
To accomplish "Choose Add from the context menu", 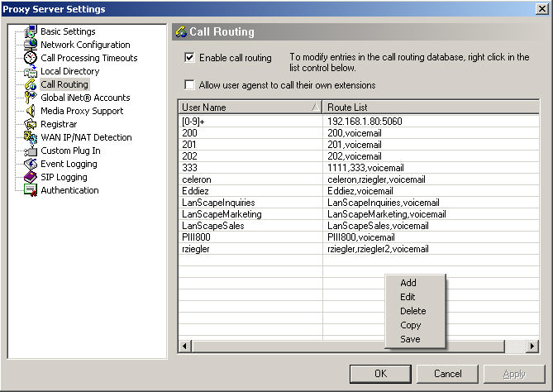I will pyautogui.click(x=408, y=283).
